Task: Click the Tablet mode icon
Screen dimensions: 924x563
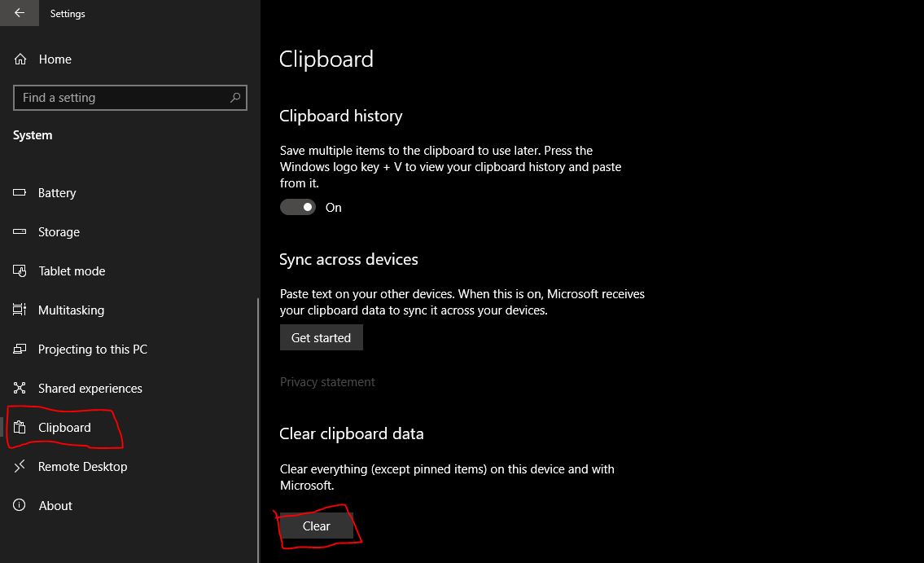Action: [20, 271]
